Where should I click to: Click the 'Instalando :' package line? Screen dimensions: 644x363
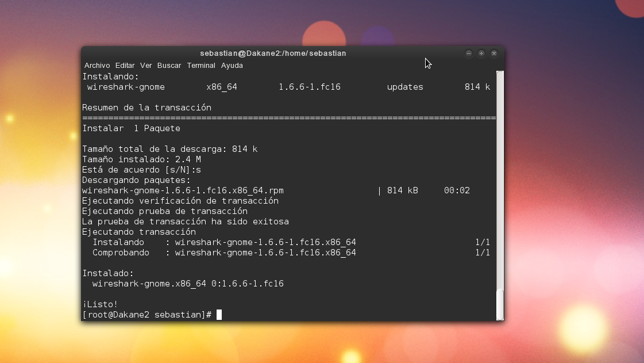pyautogui.click(x=291, y=242)
